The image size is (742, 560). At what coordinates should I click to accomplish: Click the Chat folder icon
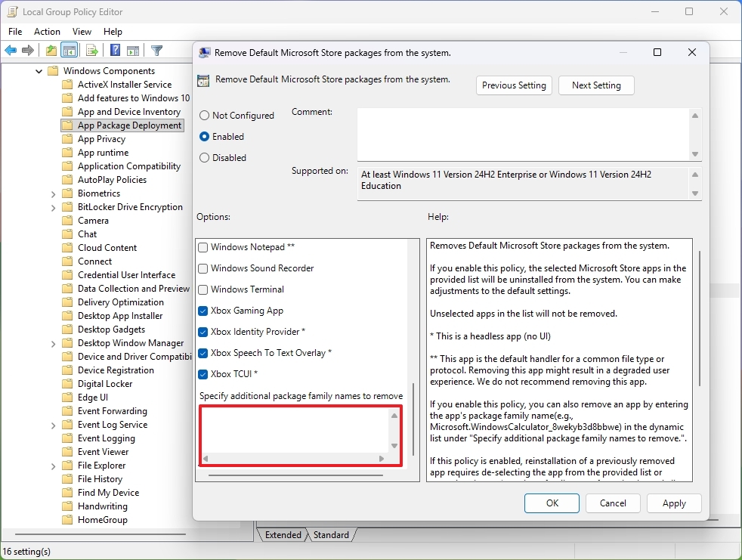(x=68, y=234)
